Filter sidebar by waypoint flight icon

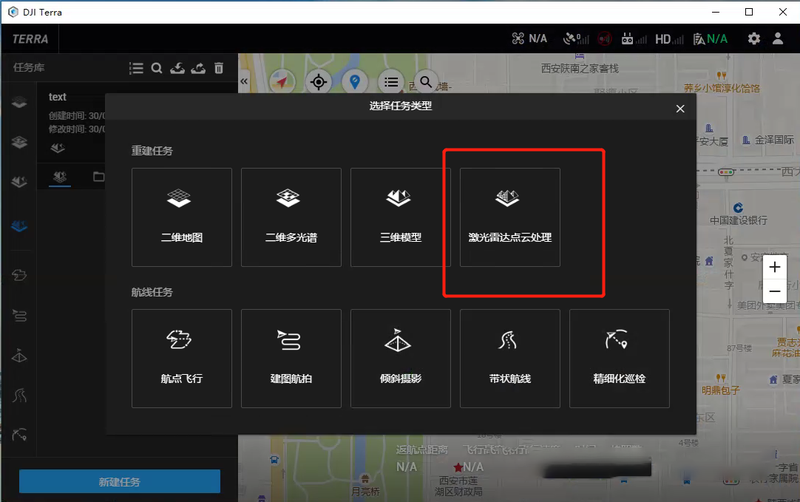coord(19,275)
